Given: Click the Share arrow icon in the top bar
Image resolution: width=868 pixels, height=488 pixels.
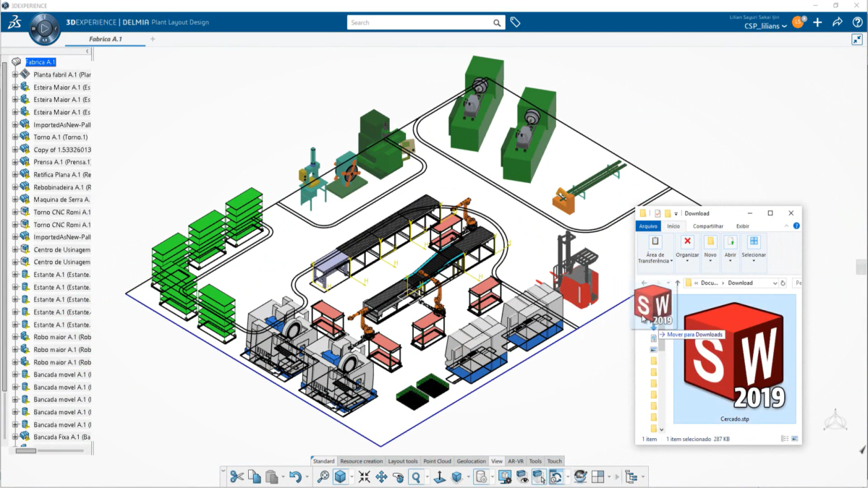Looking at the screenshot, I should coord(837,22).
